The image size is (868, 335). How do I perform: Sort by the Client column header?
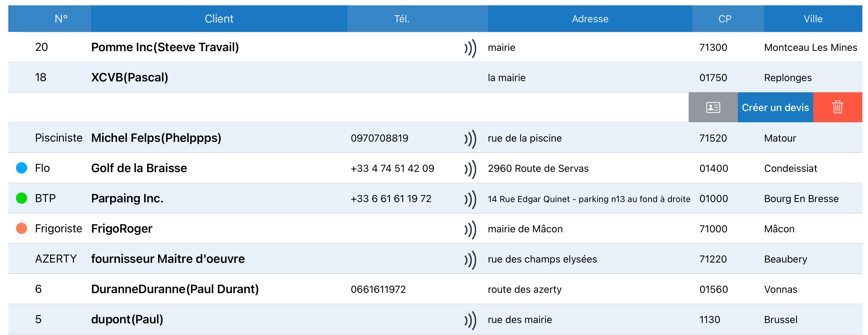tap(219, 19)
